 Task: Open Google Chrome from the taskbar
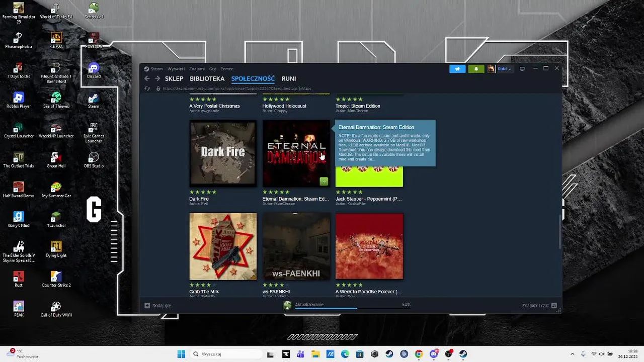pos(419,354)
